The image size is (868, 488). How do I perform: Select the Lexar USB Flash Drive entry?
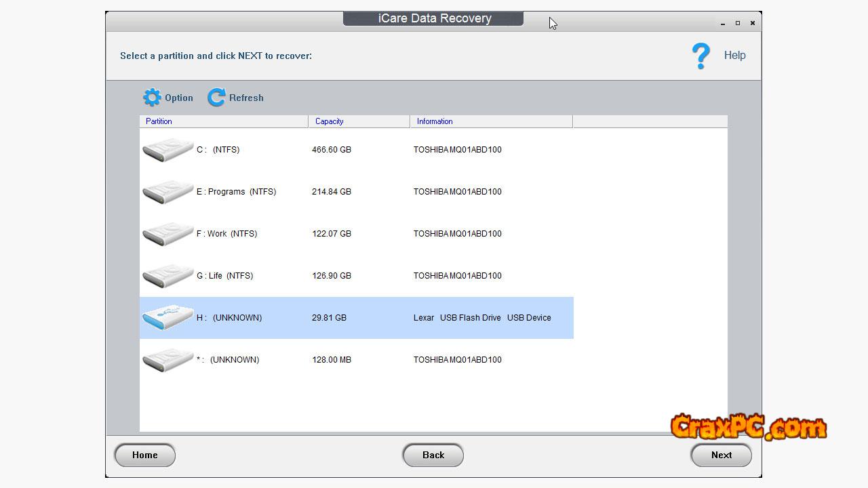coord(481,318)
